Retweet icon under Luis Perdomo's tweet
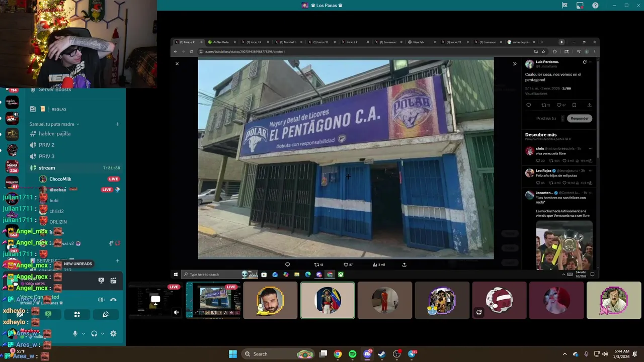This screenshot has width=644, height=362. coord(543,105)
